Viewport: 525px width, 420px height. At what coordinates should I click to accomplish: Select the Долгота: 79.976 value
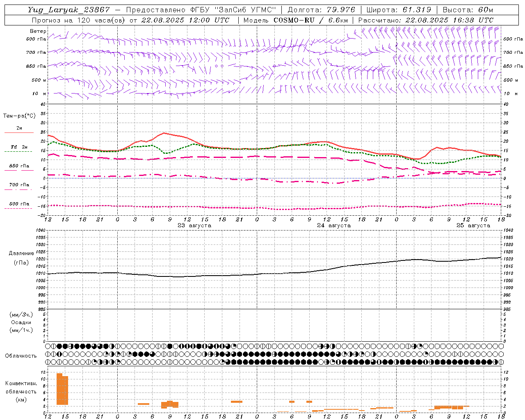pyautogui.click(x=321, y=10)
